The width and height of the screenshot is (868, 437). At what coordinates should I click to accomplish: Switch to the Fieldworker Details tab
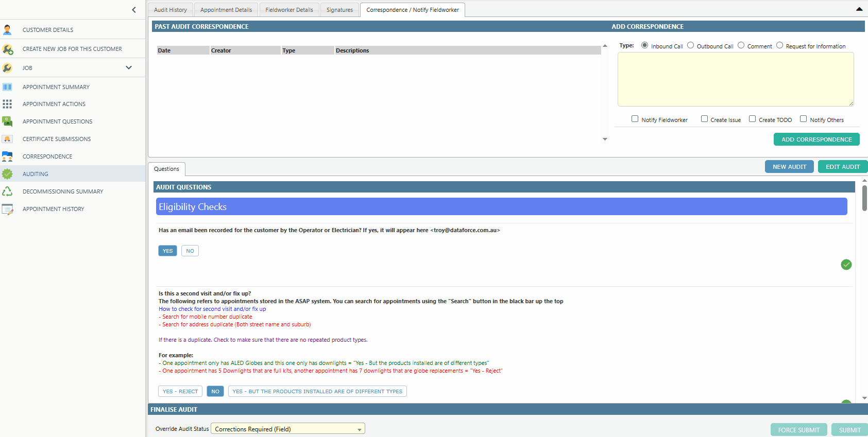289,10
